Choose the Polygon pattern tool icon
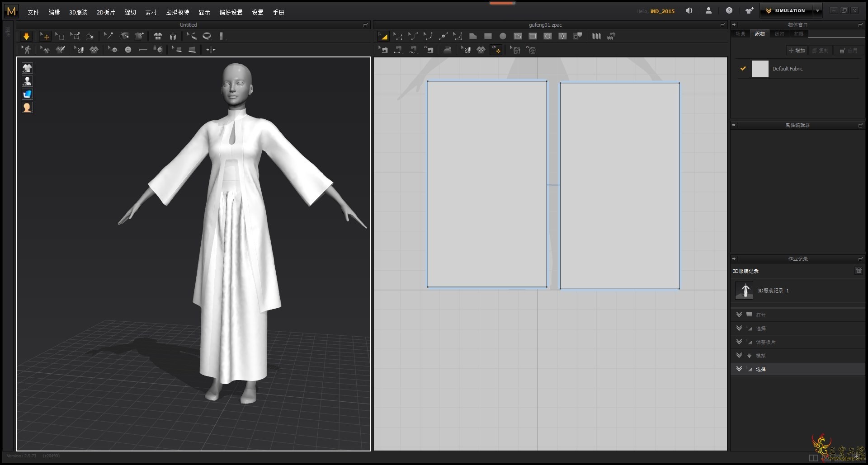The height and width of the screenshot is (465, 868). pyautogui.click(x=473, y=36)
